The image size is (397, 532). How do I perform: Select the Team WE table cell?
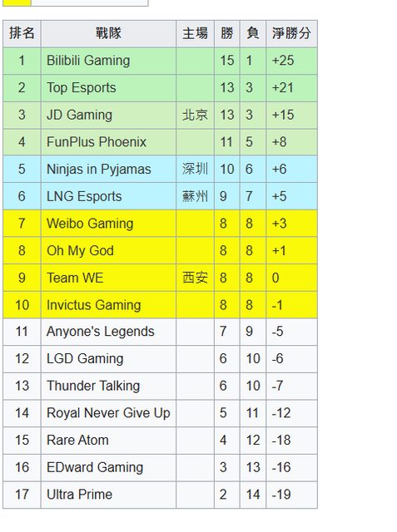108,278
